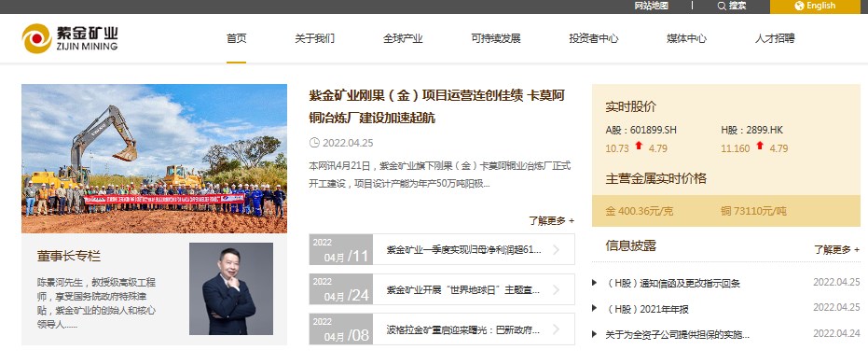Click H股:2899.HK stock code
This screenshot has height=364, width=868.
point(751,130)
